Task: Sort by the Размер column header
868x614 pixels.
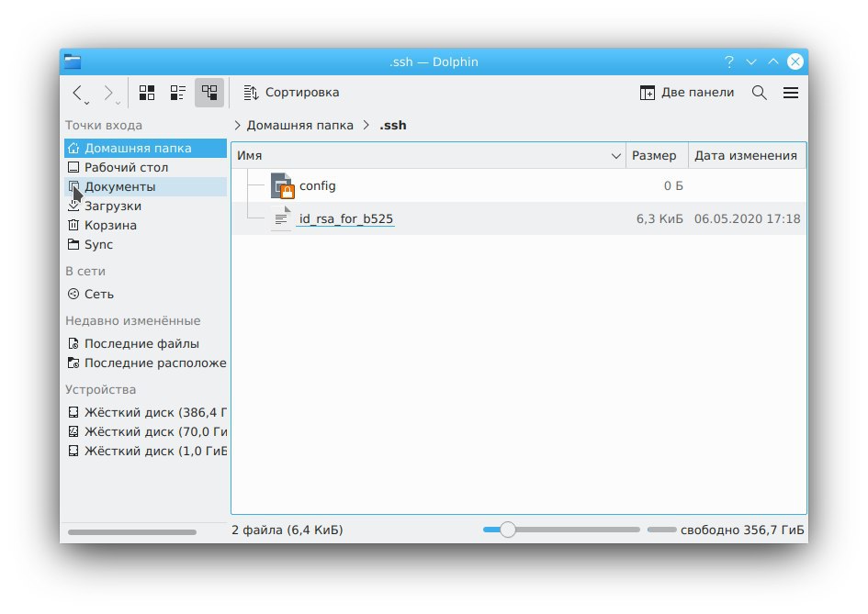Action: pyautogui.click(x=657, y=155)
